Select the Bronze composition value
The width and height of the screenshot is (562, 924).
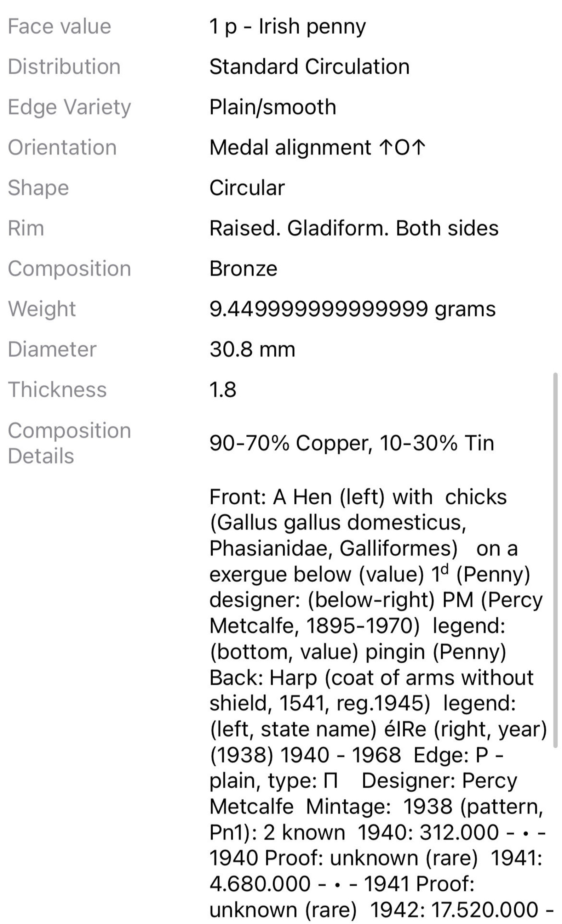[x=243, y=268]
